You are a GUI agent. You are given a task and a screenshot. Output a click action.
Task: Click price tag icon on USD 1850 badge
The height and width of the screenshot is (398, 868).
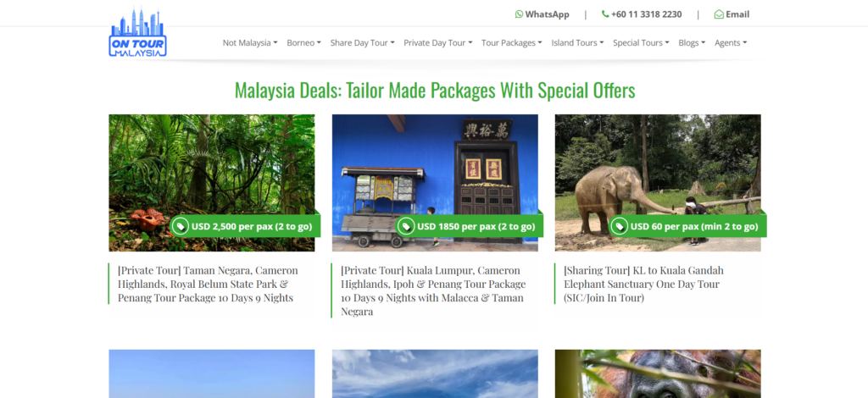[406, 226]
